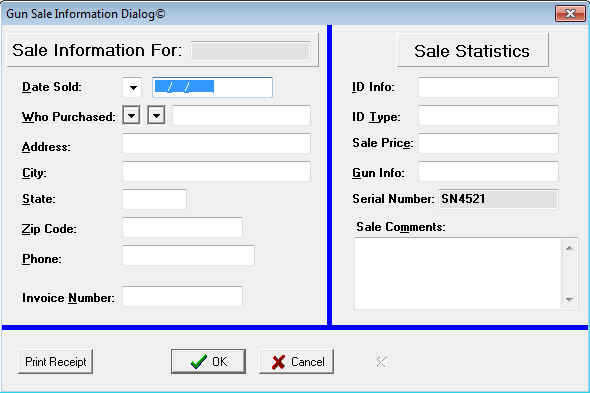Open second Who Purchased dropdown arrow
The width and height of the screenshot is (590, 393).
(x=156, y=115)
